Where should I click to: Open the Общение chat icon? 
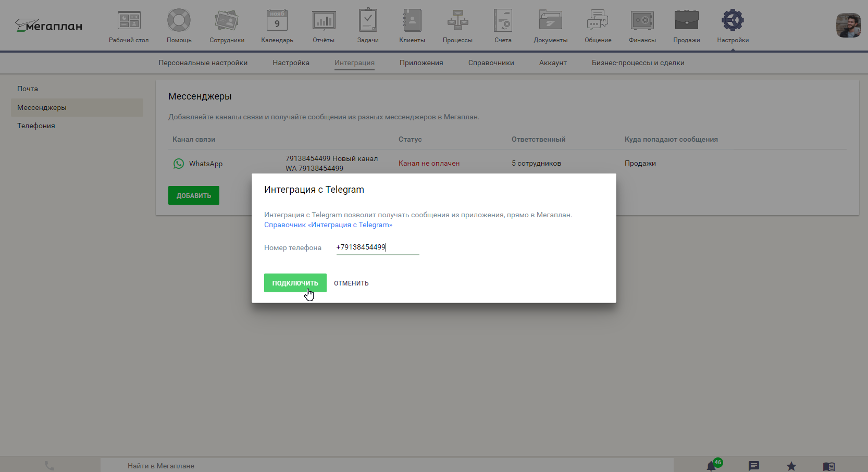(x=598, y=21)
